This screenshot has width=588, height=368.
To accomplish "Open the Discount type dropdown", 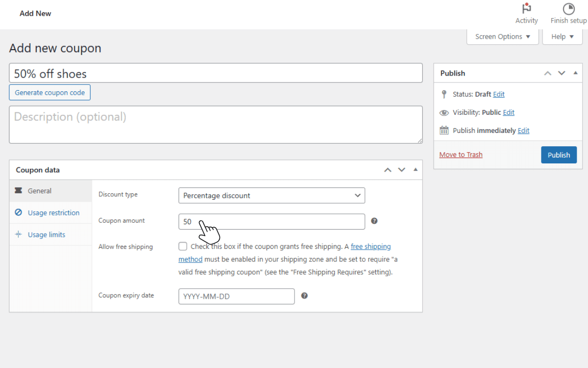I will (271, 195).
